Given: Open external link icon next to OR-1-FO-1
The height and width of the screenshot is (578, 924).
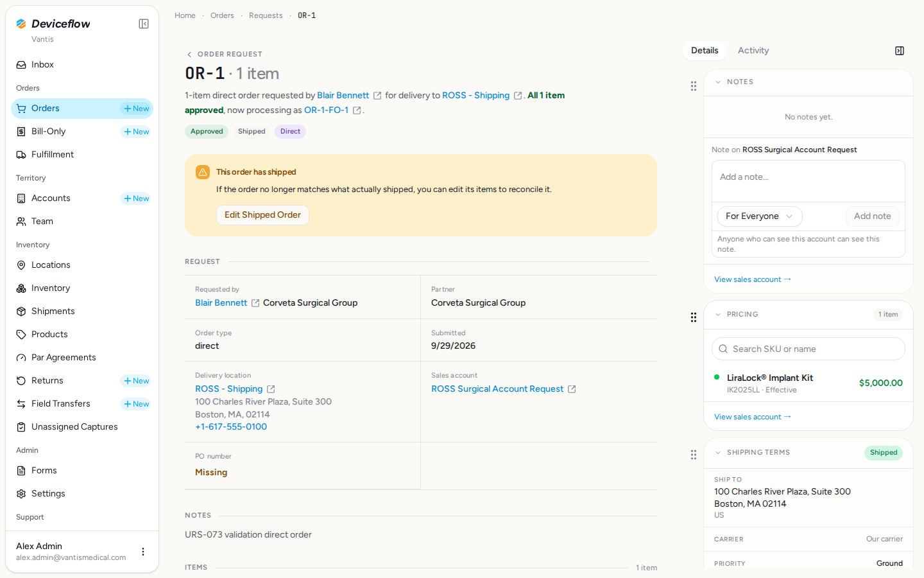Looking at the screenshot, I should [357, 110].
